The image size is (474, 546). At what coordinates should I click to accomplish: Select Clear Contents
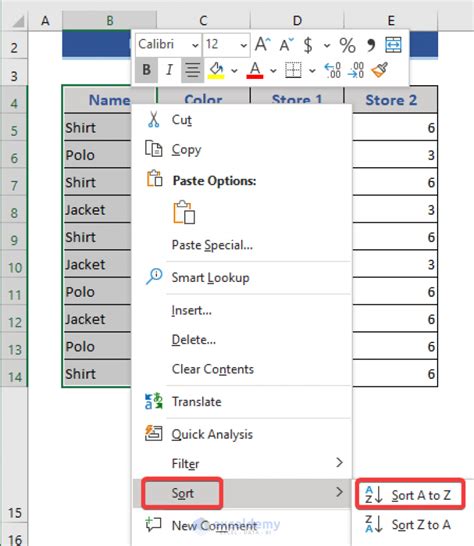(242, 369)
